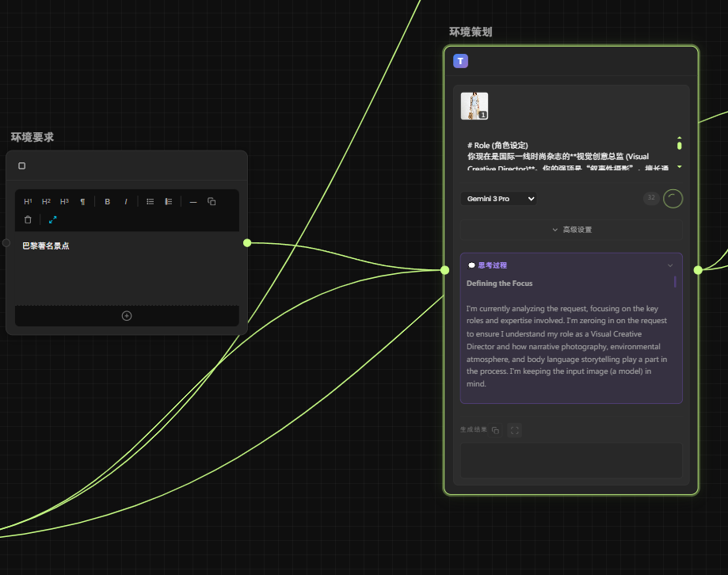
Task: Click the add block plus button
Action: click(127, 316)
